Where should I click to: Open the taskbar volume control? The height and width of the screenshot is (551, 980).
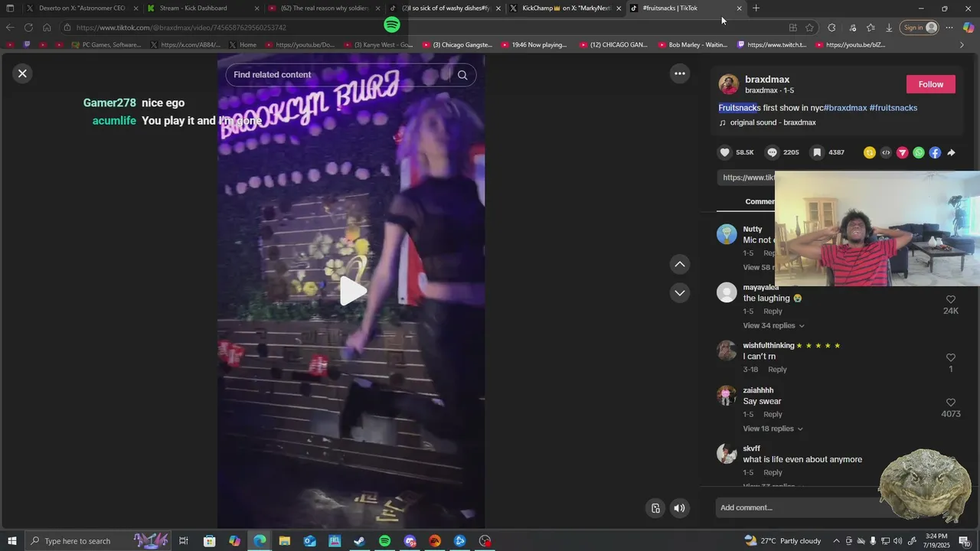[x=897, y=541]
